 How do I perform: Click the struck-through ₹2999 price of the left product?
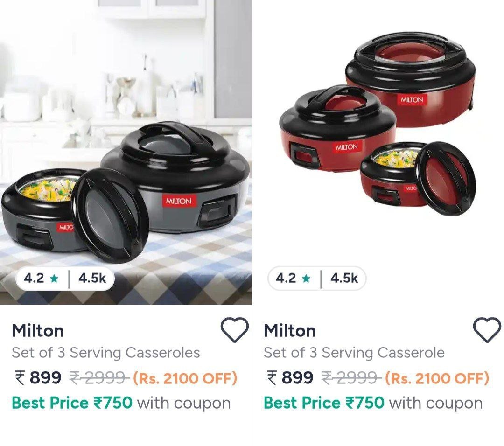[x=100, y=378]
